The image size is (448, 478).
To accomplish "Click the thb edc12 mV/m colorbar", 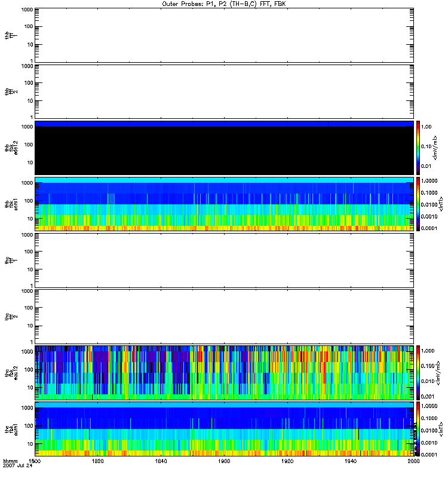I will pos(419,148).
